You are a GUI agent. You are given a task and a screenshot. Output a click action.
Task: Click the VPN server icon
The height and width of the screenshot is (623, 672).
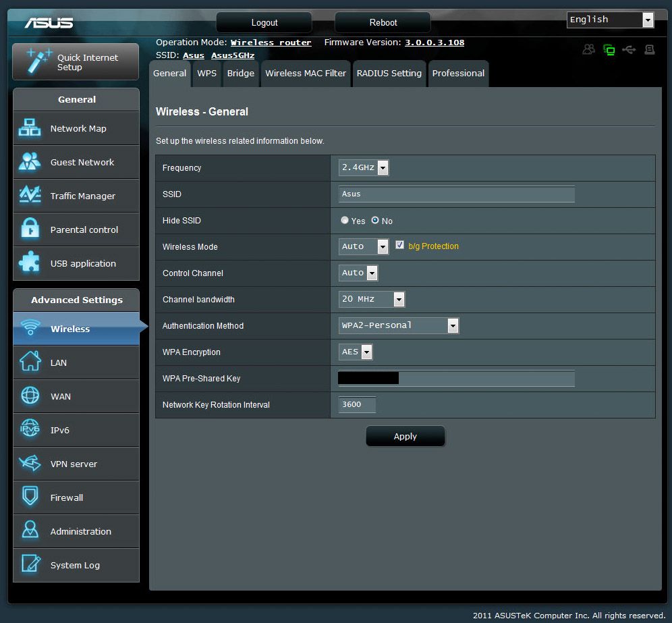[30, 464]
